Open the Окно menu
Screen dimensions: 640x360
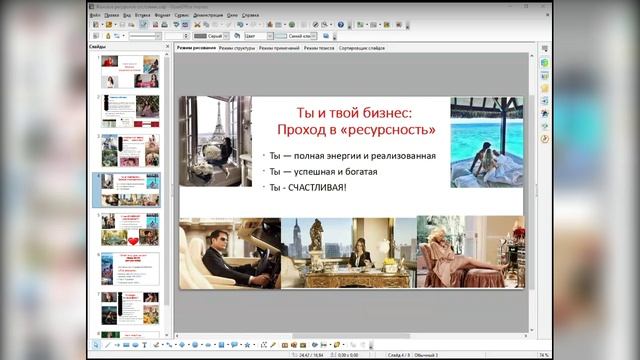[232, 15]
